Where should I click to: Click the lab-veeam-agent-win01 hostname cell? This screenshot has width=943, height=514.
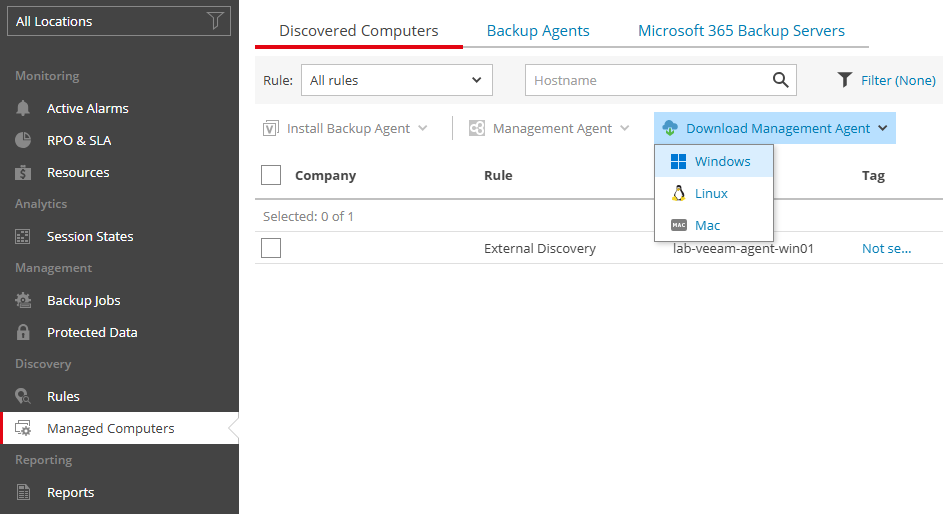743,248
